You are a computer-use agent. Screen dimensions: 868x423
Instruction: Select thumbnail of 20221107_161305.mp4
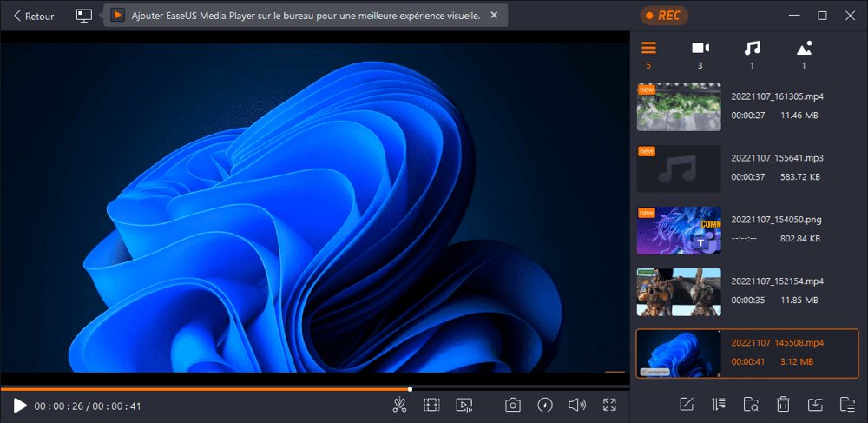coord(679,108)
